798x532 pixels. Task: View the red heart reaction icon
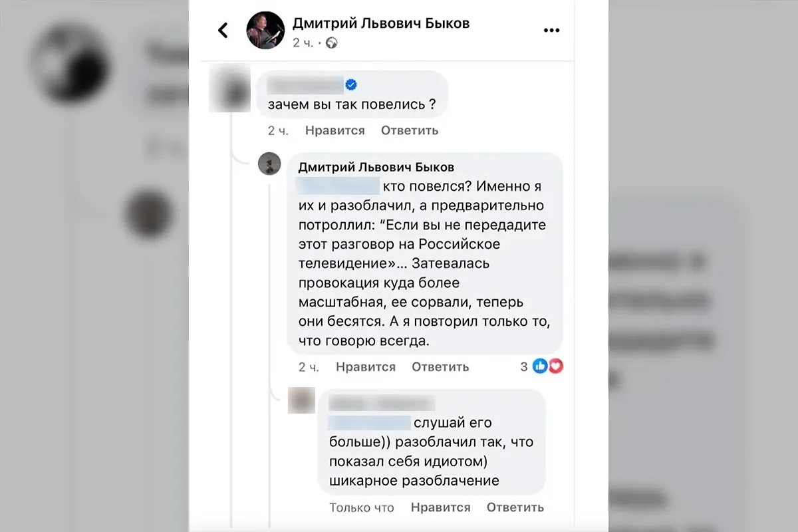pos(555,366)
